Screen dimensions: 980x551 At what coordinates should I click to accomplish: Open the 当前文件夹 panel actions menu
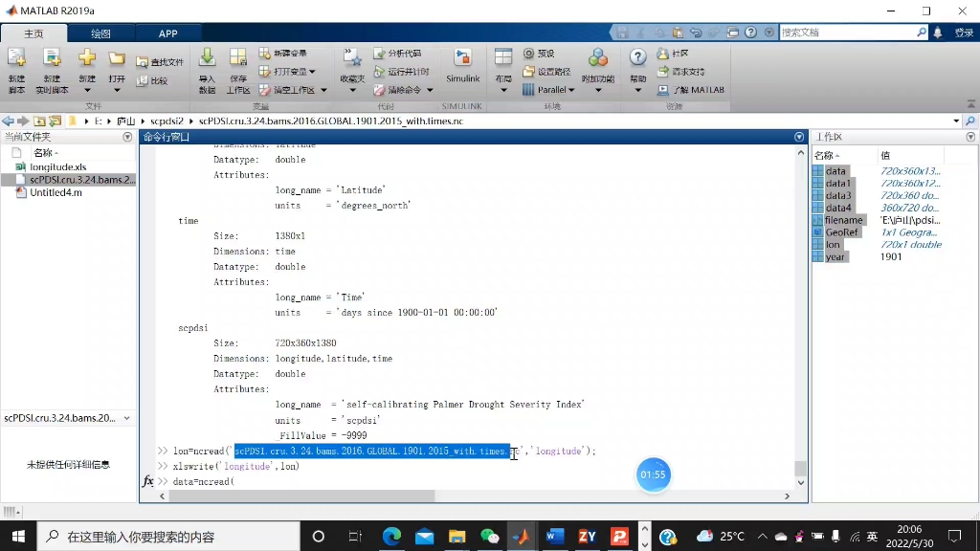tap(127, 137)
